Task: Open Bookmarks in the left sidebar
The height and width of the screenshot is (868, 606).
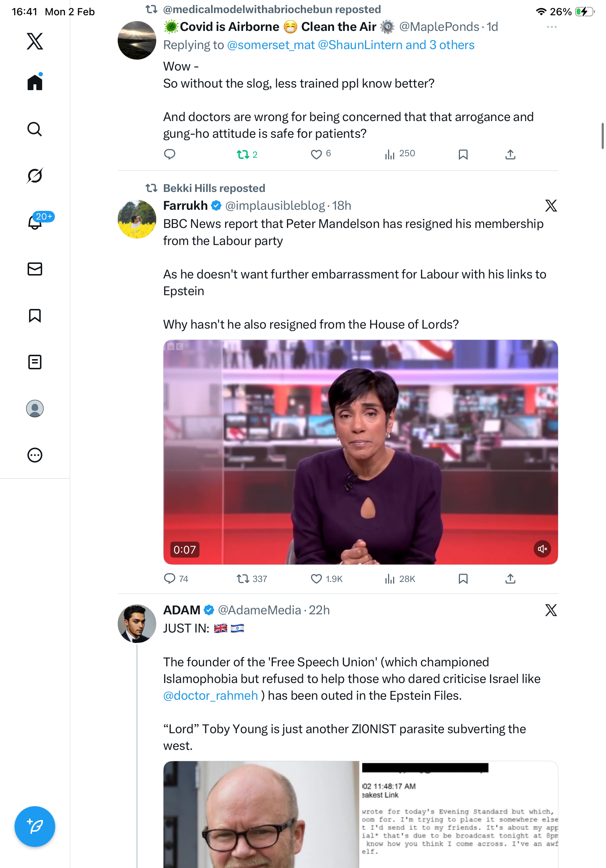Action: coord(35,315)
